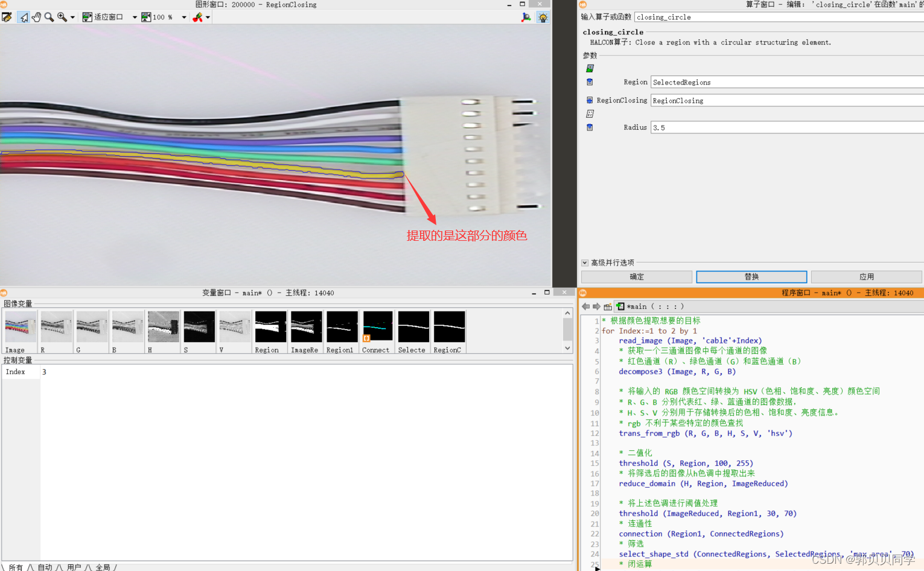
Task: Click the threshold (ImageReduced, Region1, 30, 70) line
Action: point(708,514)
